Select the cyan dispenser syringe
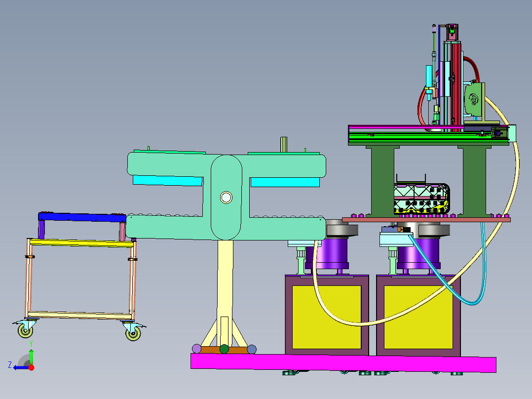 (429, 77)
